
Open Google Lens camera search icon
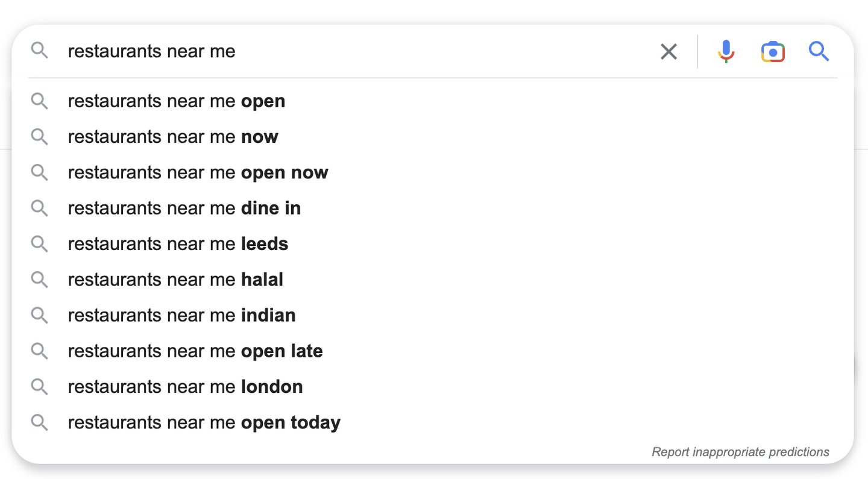[x=772, y=52]
